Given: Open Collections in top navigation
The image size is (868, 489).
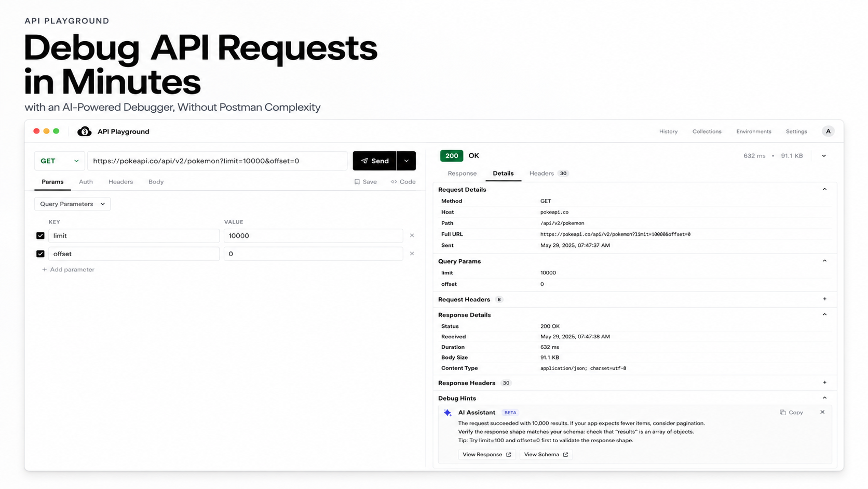Looking at the screenshot, I should pyautogui.click(x=707, y=131).
